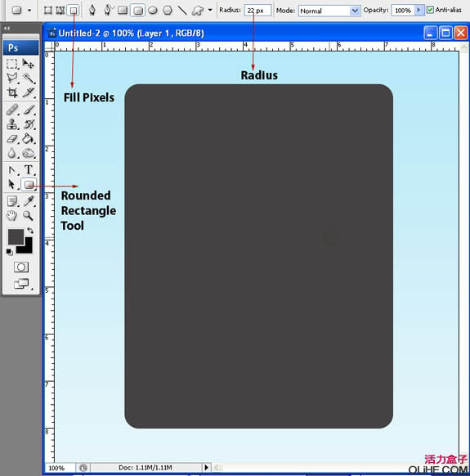
Task: Click the Opacity value field
Action: click(x=403, y=11)
